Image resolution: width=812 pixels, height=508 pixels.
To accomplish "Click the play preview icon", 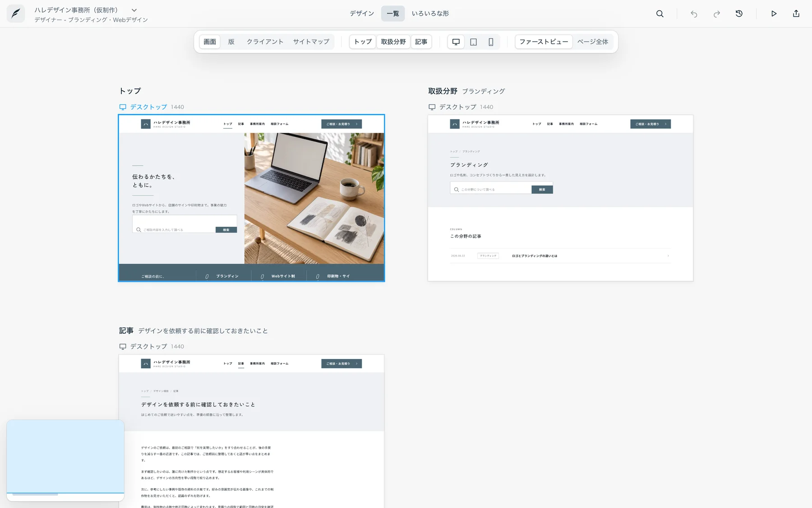I will (774, 14).
